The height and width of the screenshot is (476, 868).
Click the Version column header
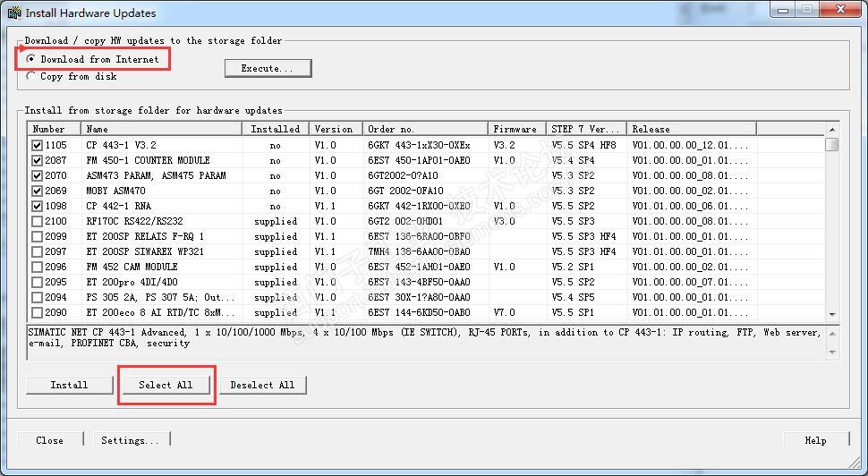point(336,129)
